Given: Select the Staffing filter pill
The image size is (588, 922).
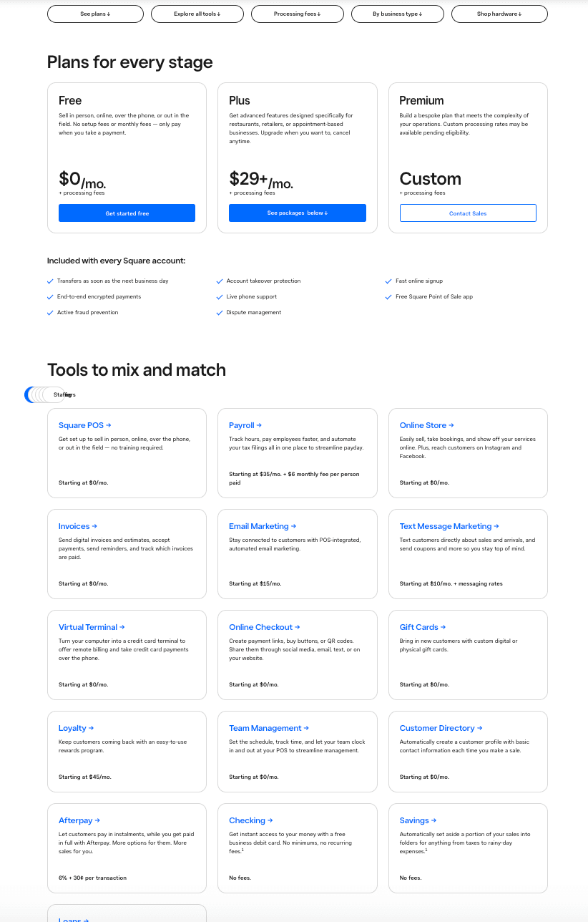Looking at the screenshot, I should coord(60,394).
